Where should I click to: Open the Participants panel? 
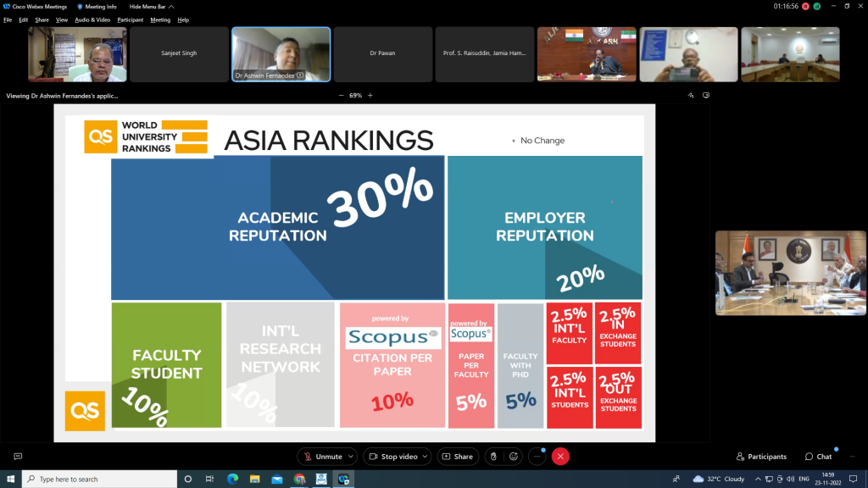click(761, 457)
